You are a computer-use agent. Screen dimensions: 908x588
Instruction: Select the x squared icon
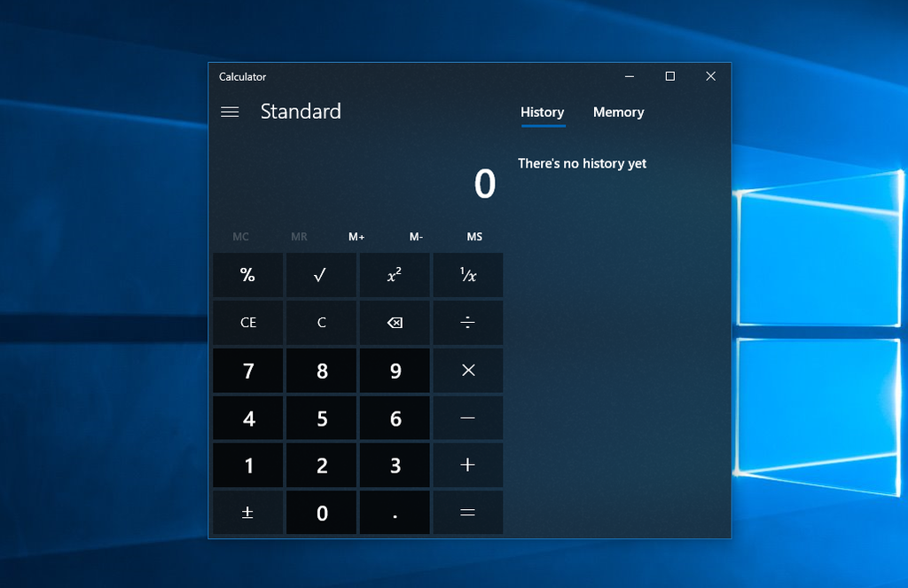(x=394, y=275)
